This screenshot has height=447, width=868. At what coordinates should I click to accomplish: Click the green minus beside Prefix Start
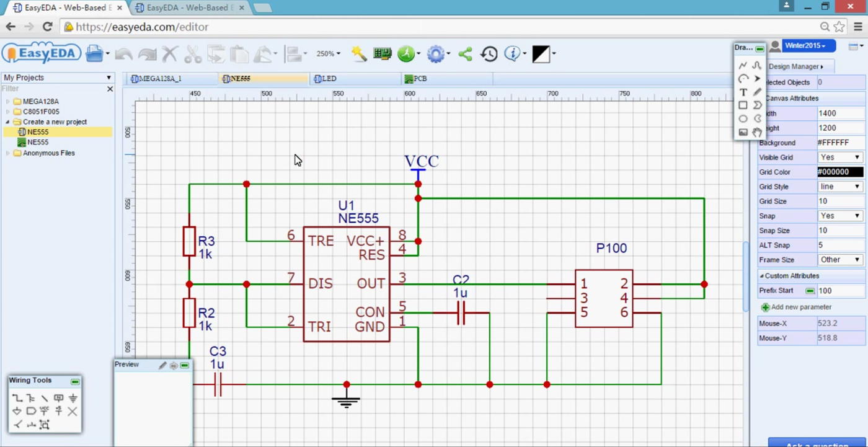pos(810,291)
